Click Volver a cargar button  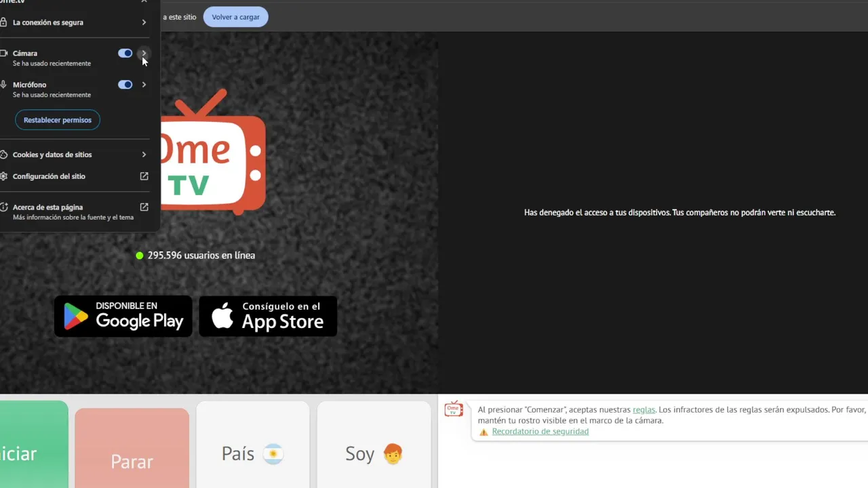235,17
